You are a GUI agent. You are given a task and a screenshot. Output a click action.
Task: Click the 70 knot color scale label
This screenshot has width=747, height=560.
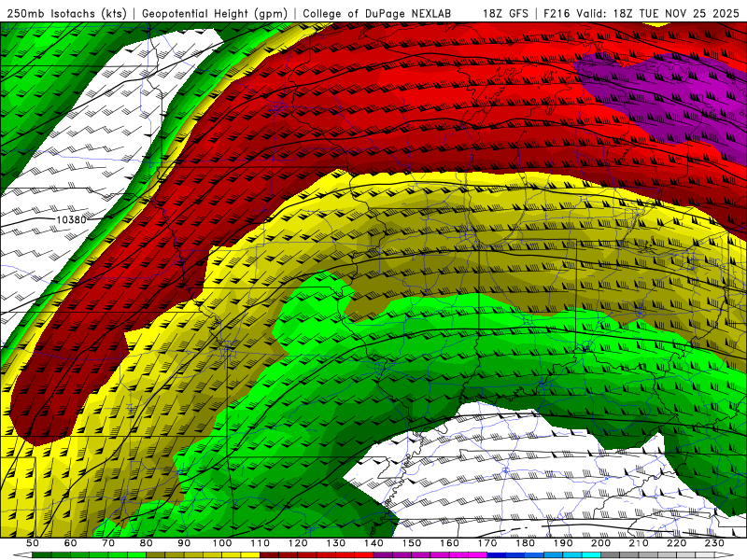[x=108, y=543]
